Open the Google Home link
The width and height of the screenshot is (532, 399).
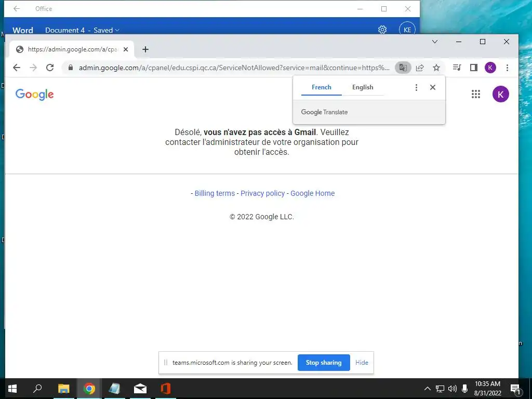(312, 193)
